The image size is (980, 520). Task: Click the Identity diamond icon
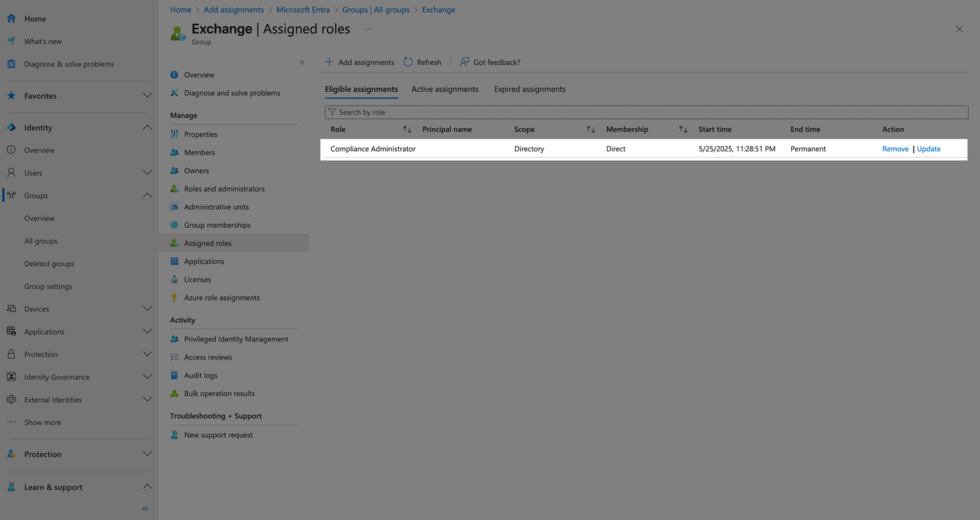[11, 128]
